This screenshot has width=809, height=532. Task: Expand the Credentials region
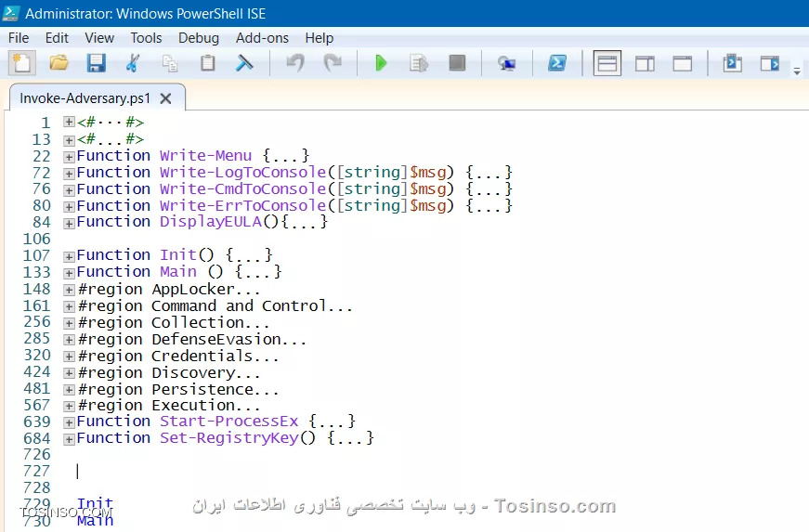click(69, 357)
